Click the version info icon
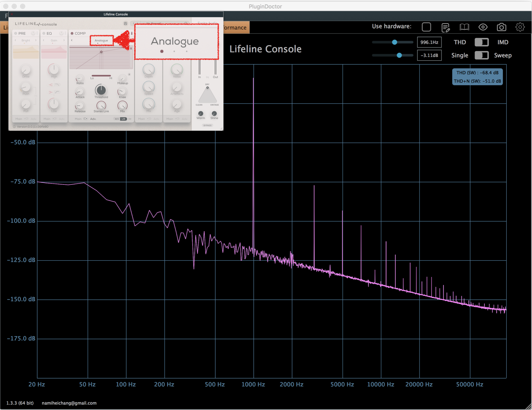The image size is (532, 410). point(14,126)
